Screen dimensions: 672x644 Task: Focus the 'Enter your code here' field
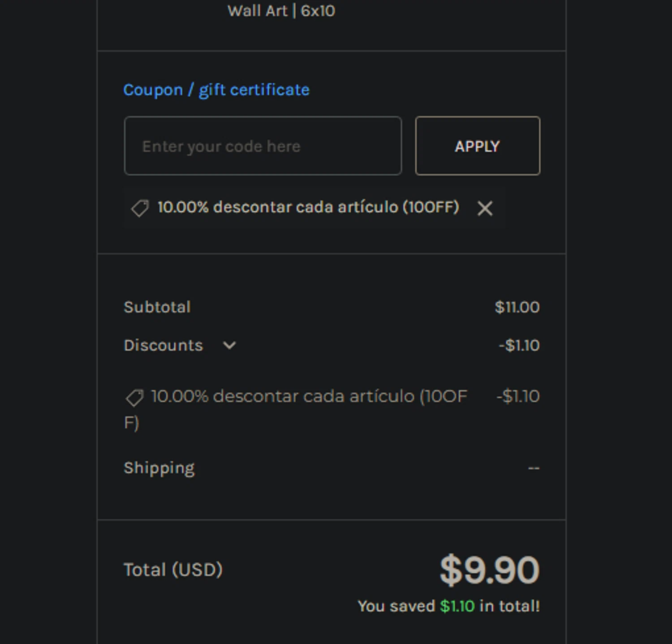coord(263,146)
